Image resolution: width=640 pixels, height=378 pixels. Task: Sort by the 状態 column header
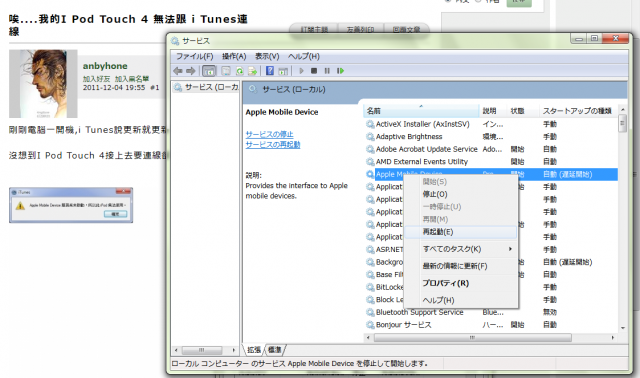tap(523, 111)
